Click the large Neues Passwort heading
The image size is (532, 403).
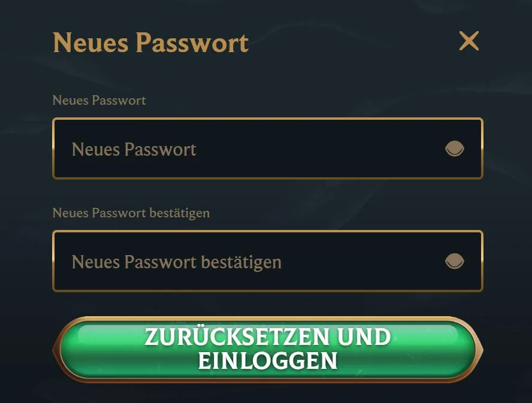coord(150,43)
